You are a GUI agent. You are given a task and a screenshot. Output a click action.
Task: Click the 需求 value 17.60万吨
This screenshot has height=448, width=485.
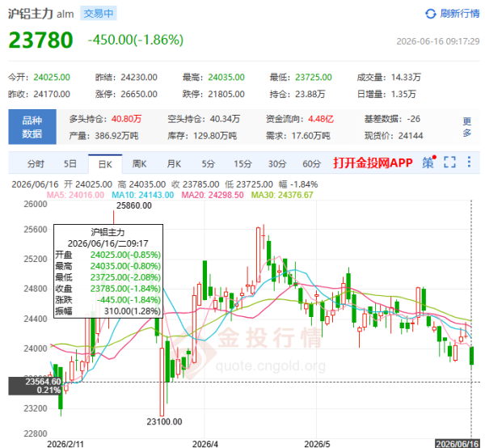click(311, 136)
